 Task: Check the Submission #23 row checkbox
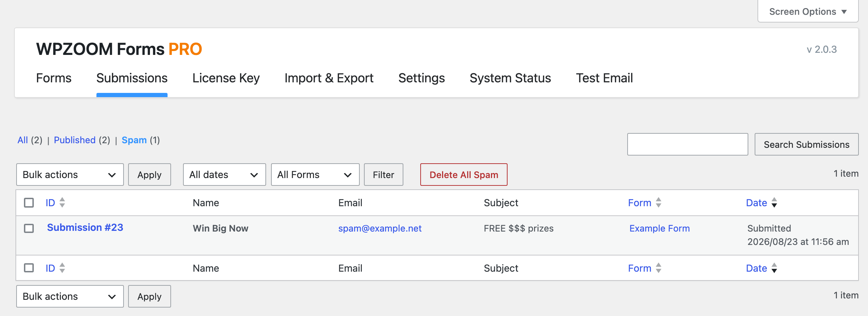29,228
